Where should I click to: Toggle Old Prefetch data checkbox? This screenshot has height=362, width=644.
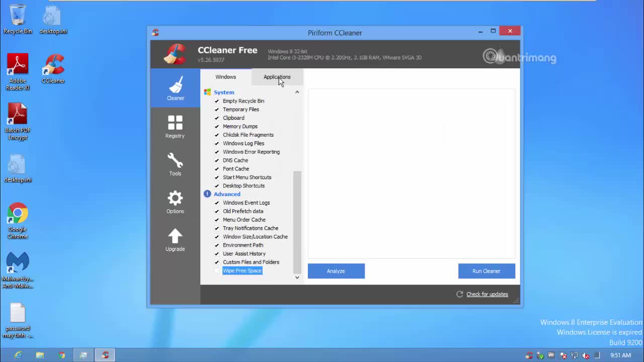click(217, 211)
